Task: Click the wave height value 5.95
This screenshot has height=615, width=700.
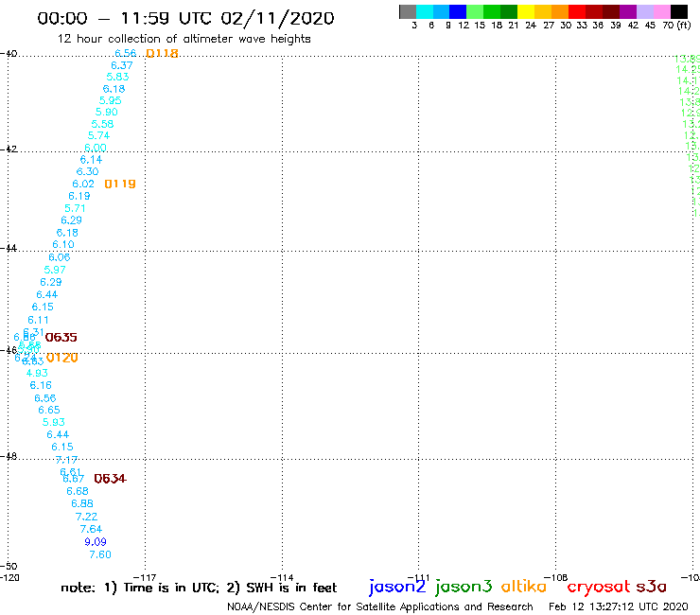Action: click(111, 100)
